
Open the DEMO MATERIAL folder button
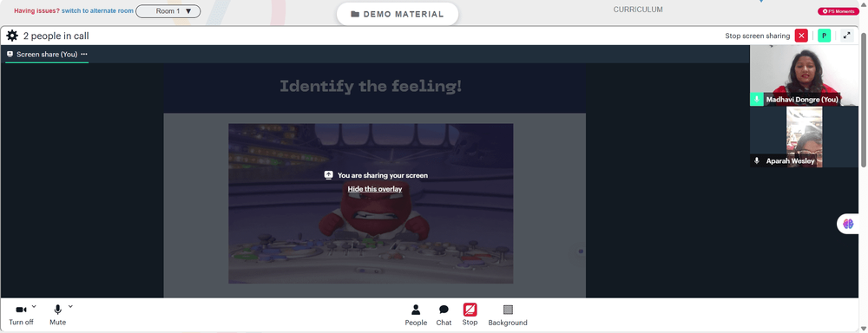point(398,14)
